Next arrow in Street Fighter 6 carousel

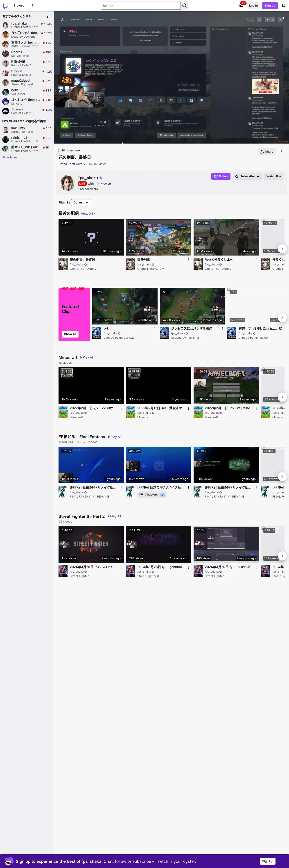pos(282,556)
